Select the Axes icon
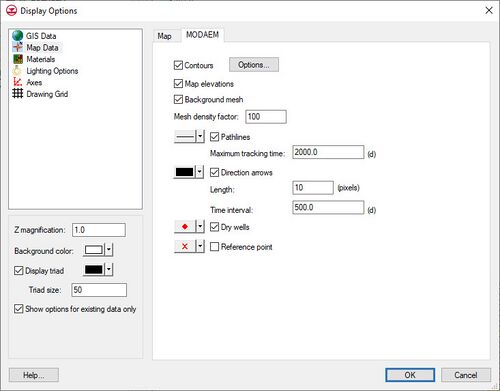500x391 pixels. point(17,82)
